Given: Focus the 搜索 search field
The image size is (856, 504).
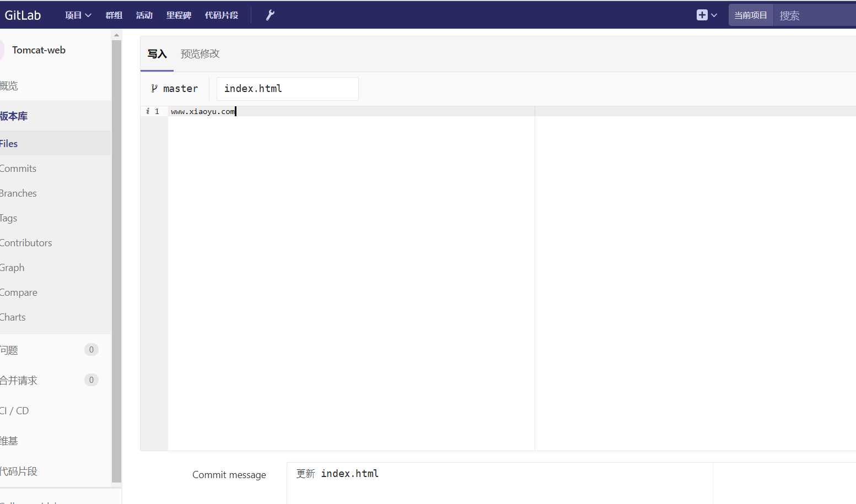Looking at the screenshot, I should (x=815, y=15).
